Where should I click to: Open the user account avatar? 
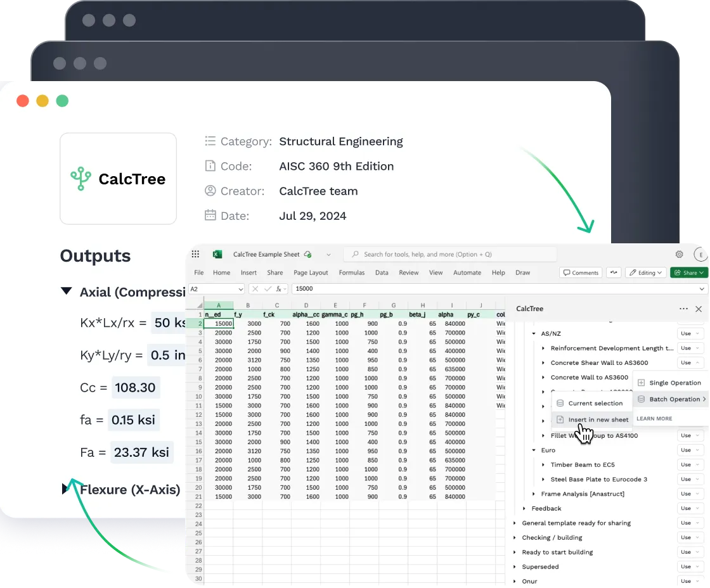click(x=701, y=255)
